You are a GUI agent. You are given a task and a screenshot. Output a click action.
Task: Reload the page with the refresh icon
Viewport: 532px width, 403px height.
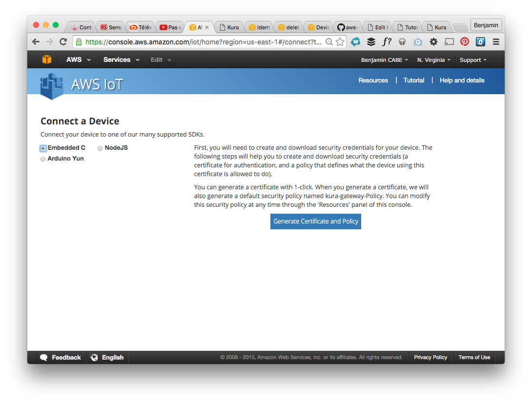pos(63,42)
